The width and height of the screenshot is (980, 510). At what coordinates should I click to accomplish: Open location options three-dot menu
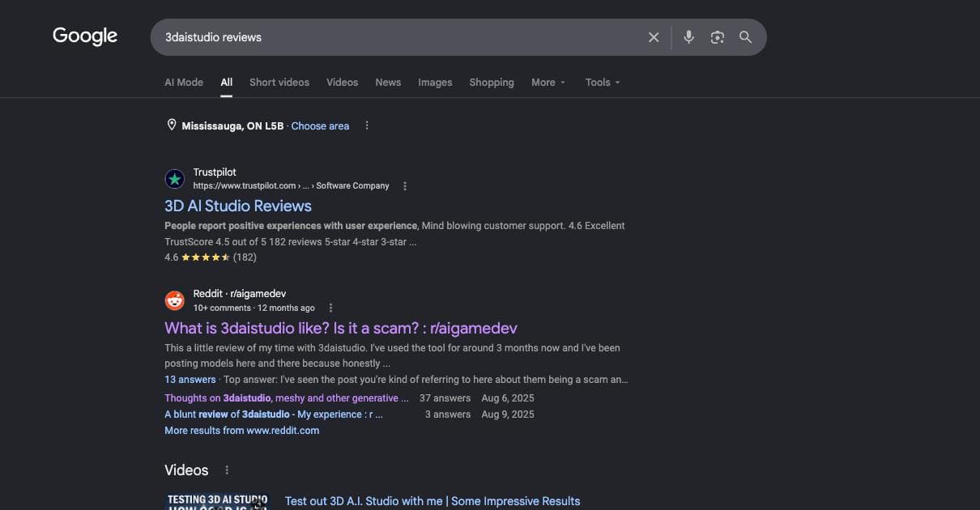[x=367, y=125]
